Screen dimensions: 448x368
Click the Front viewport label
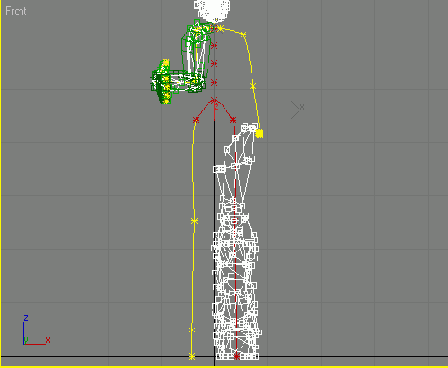[x=16, y=11]
